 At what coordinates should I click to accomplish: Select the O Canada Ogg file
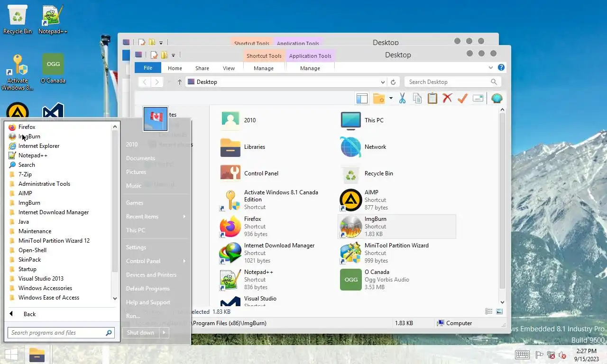(397, 279)
